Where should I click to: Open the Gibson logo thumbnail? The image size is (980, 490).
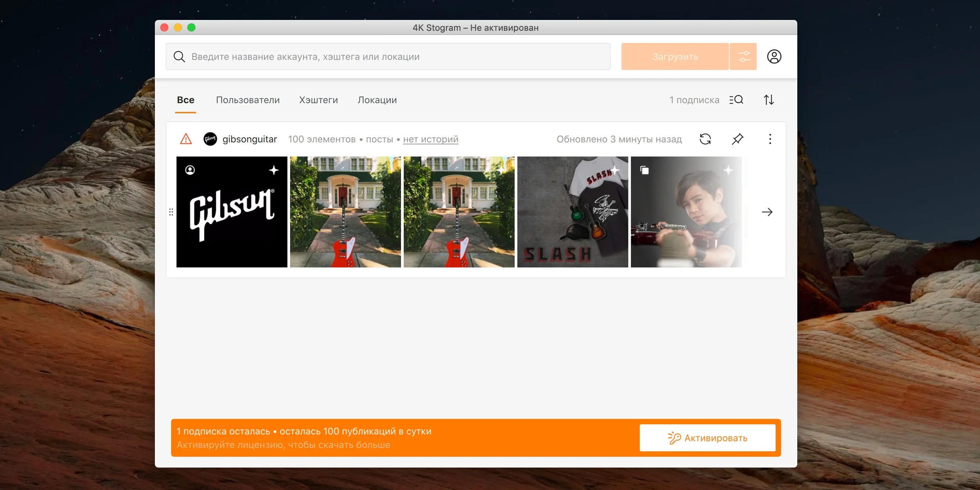click(232, 212)
